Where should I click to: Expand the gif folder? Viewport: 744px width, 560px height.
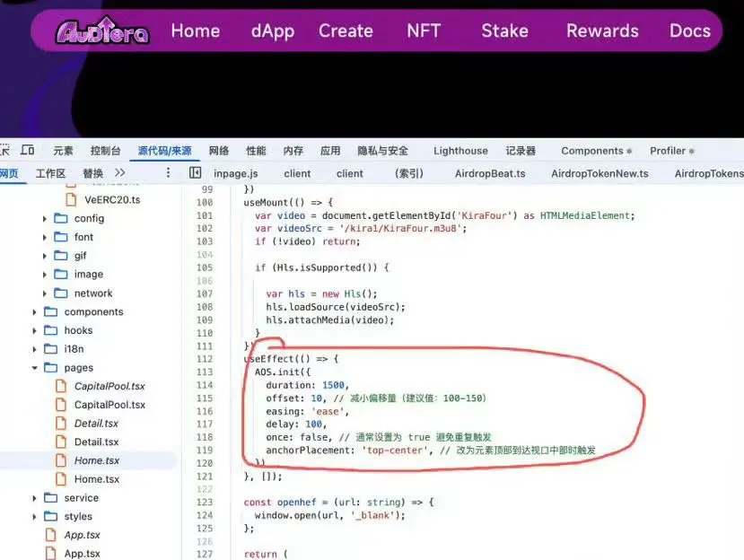click(44, 256)
